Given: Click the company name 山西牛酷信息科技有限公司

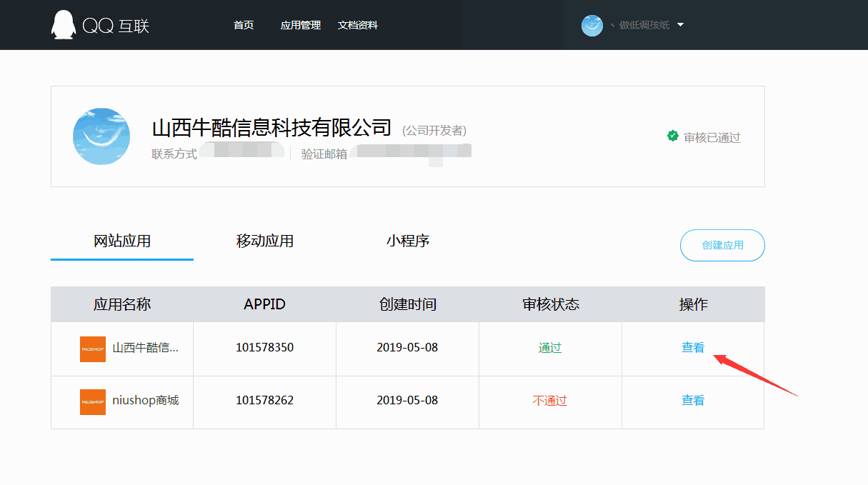Looking at the screenshot, I should point(272,128).
